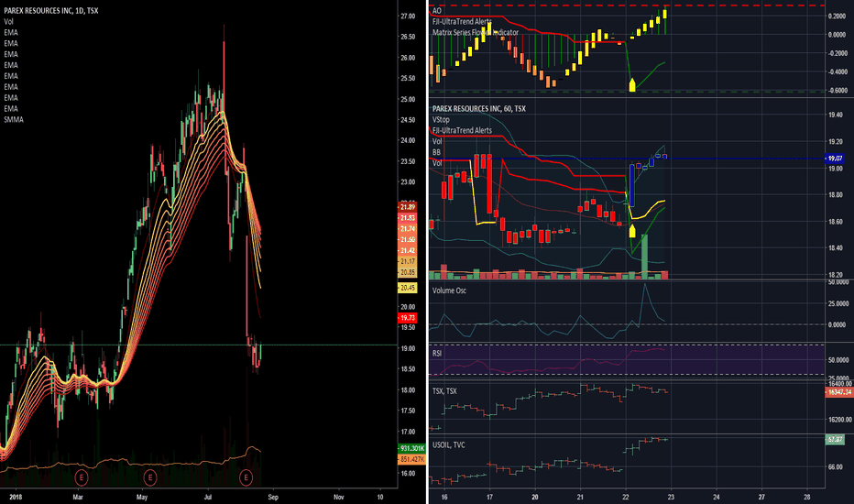Viewport: 854px width, 504px height.
Task: Click 2018 on the daily time axis
Action: (16, 497)
